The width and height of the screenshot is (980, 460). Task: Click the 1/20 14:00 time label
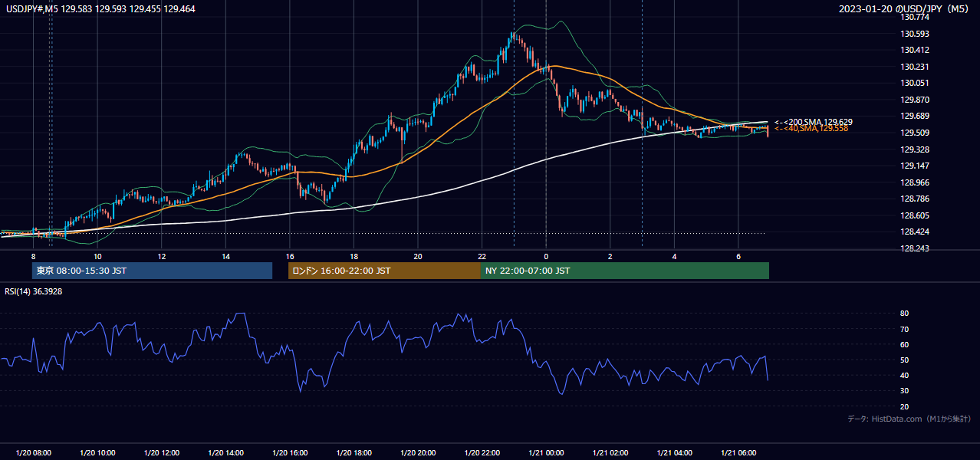(x=225, y=453)
